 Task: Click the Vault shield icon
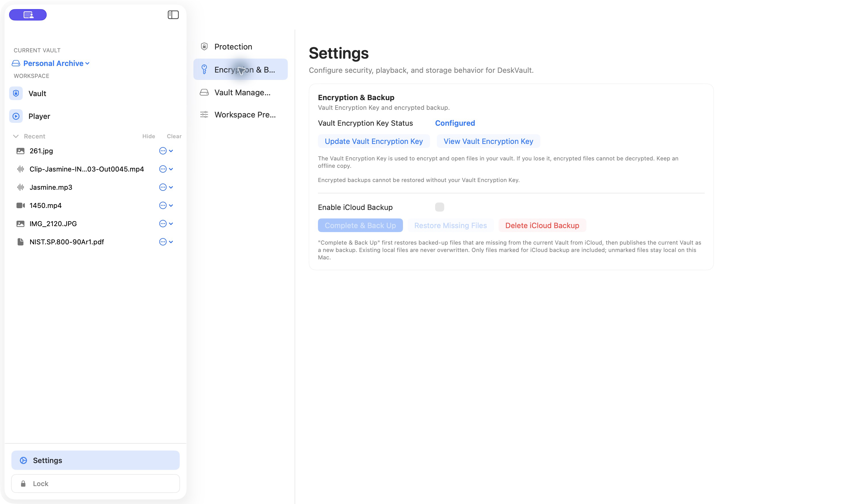coord(16,93)
